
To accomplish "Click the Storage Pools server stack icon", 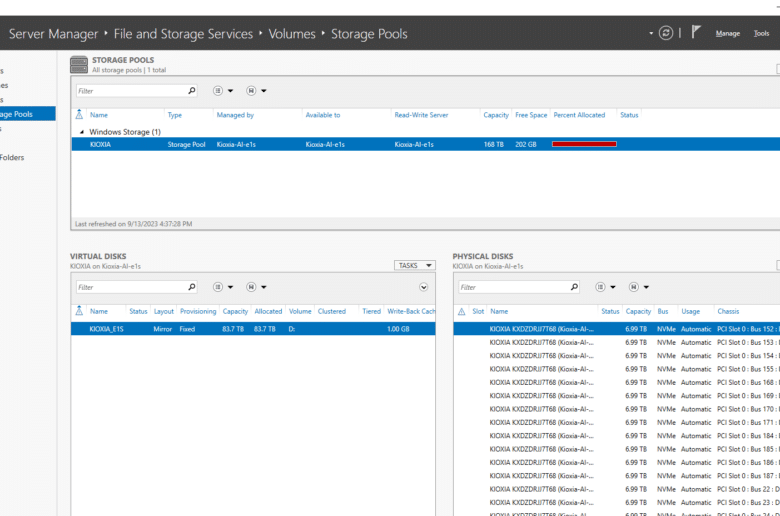I will pos(79,65).
